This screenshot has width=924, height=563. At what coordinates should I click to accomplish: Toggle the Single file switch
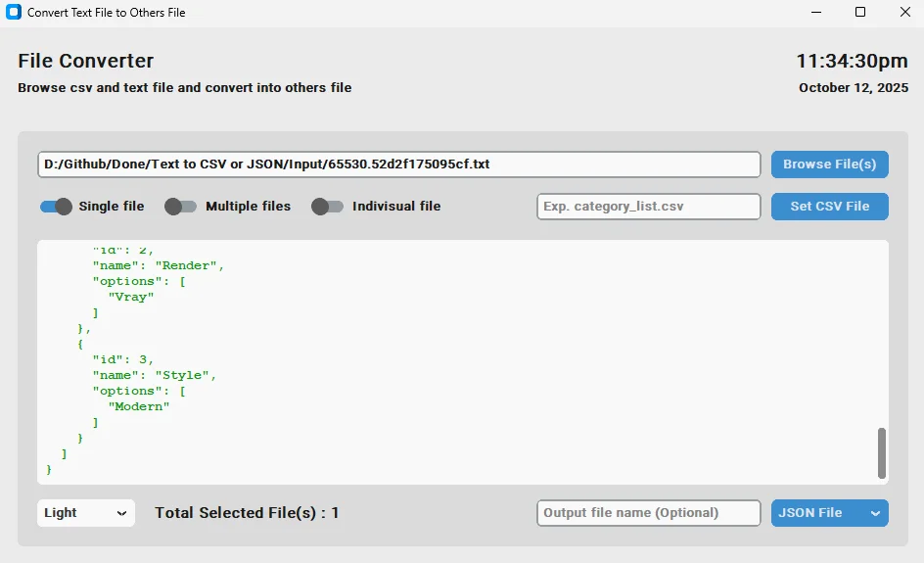tap(56, 207)
